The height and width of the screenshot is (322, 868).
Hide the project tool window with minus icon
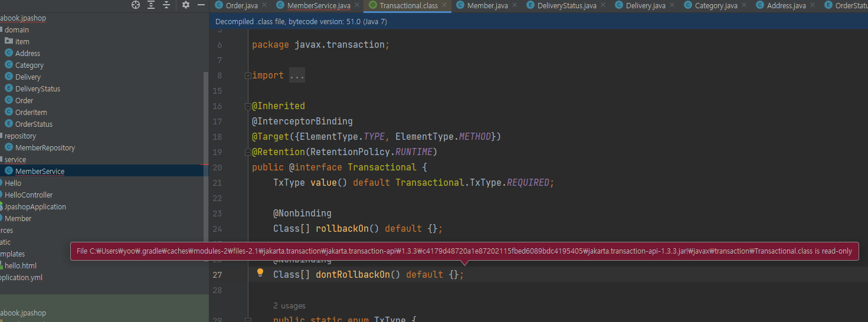[201, 5]
